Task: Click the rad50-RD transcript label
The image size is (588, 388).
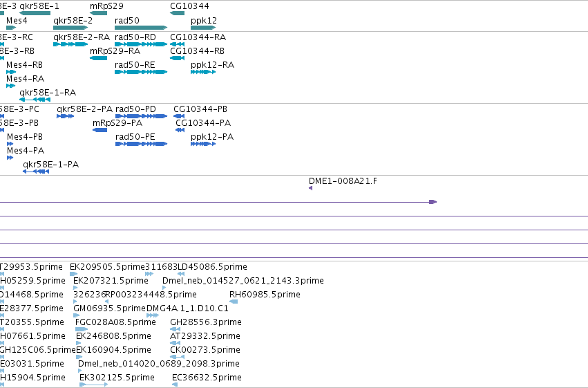Action: tap(135, 37)
